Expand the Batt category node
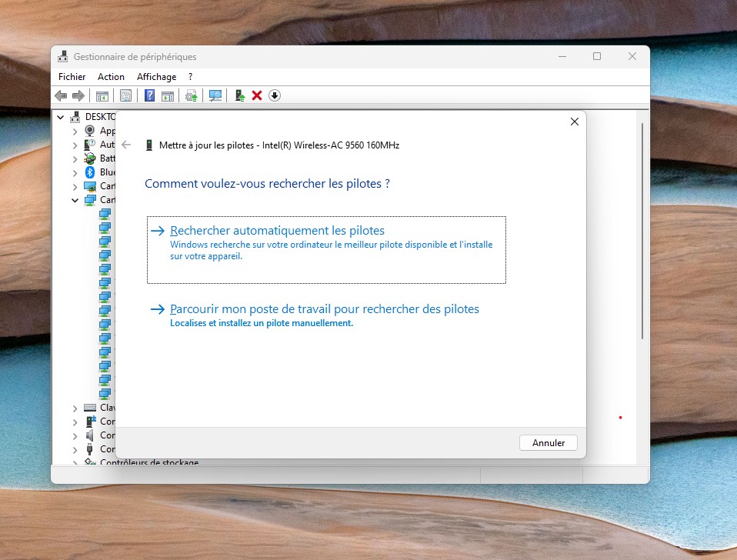This screenshot has width=737, height=560. click(75, 159)
